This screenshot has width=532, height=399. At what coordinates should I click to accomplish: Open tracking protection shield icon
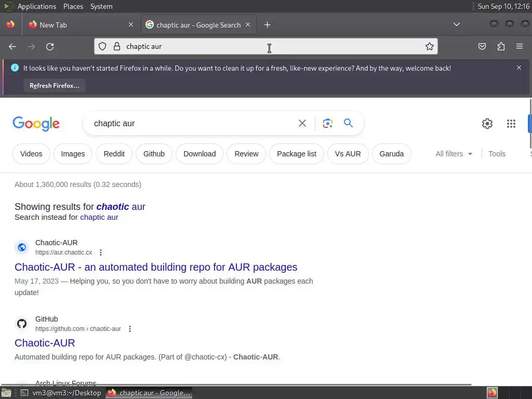pos(102,46)
